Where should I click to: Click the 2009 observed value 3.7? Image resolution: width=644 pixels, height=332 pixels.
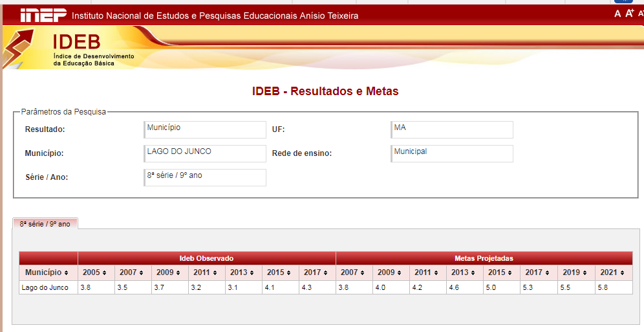[x=169, y=287]
